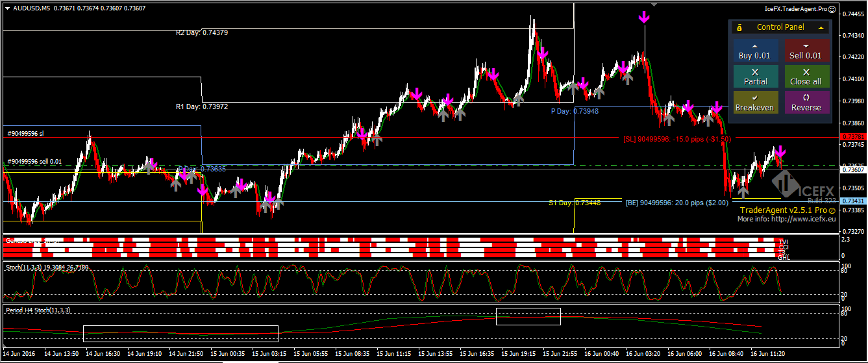Click the TraderAgent v2.5.1 Pro label
Viewport: 868px width, 363px height.
[x=784, y=210]
